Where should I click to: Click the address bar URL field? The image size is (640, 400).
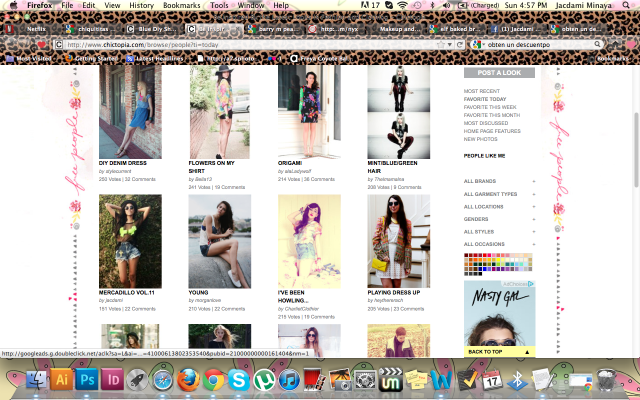[x=249, y=44]
